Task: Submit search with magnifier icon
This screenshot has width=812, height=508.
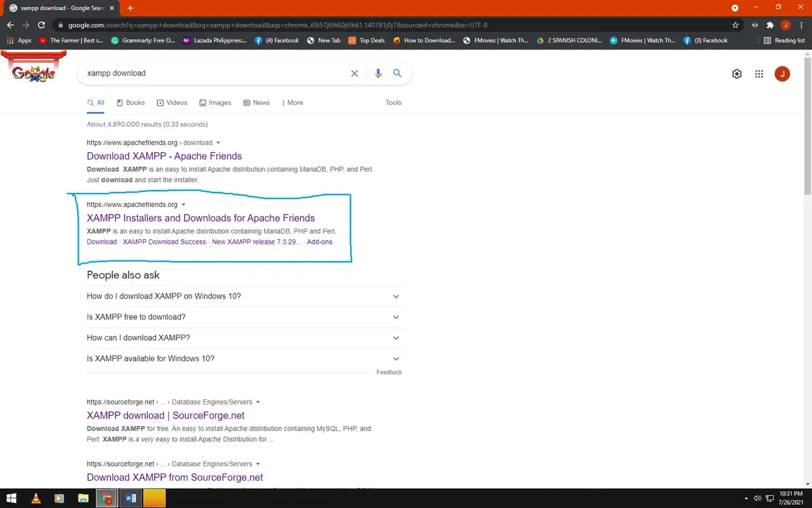Action: pyautogui.click(x=397, y=73)
